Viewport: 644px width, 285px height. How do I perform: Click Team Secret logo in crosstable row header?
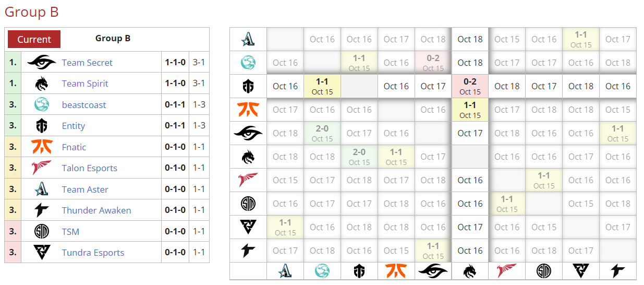click(x=248, y=133)
